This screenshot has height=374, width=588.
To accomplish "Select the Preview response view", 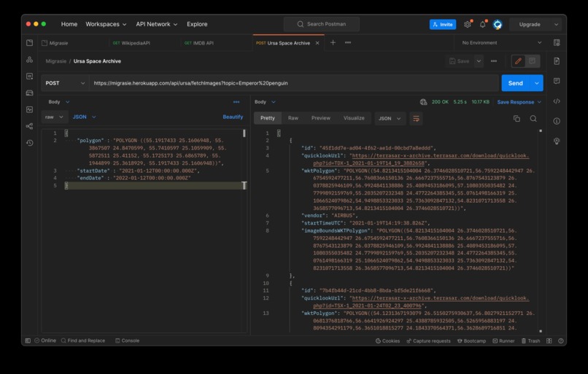I will pos(320,118).
